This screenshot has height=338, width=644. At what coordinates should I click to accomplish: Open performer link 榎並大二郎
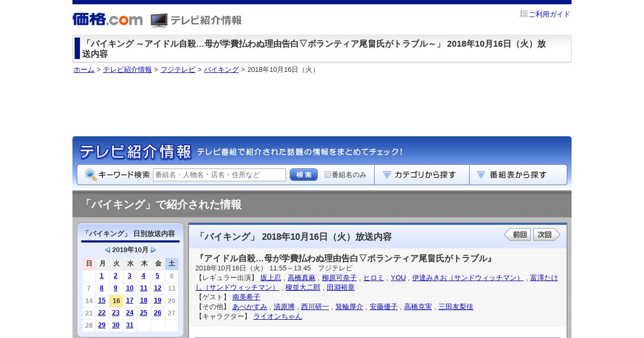tap(303, 288)
